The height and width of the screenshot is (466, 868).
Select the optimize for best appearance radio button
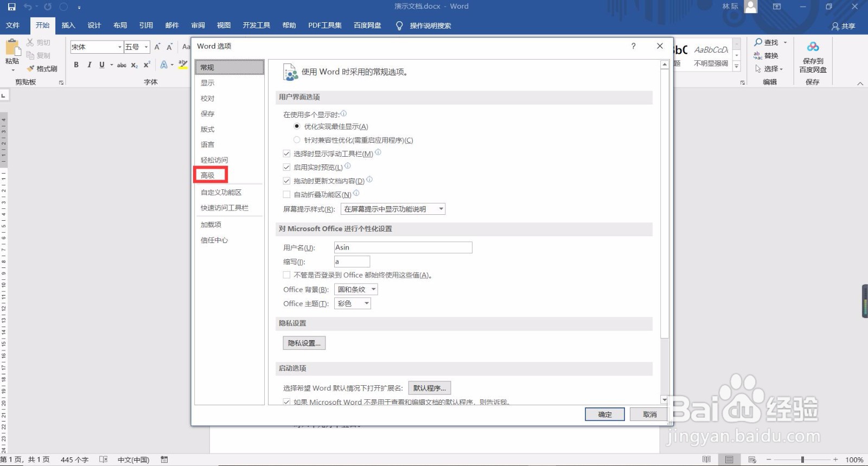coord(297,126)
